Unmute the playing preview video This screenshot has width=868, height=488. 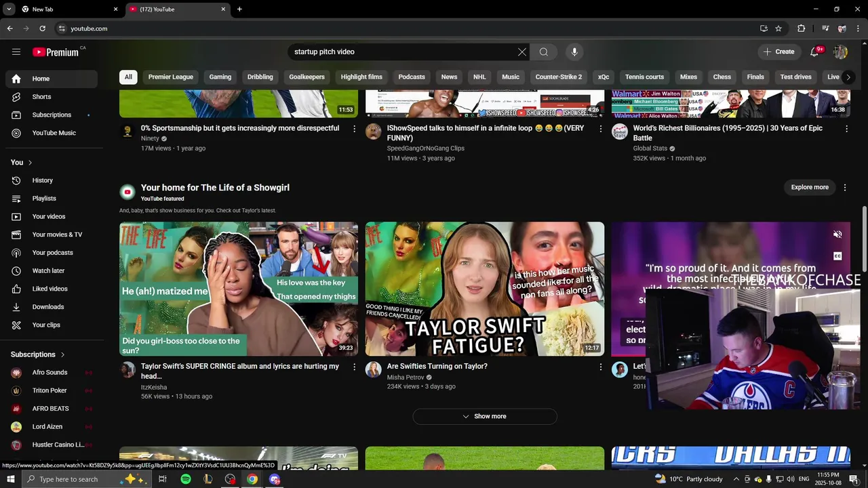point(837,235)
